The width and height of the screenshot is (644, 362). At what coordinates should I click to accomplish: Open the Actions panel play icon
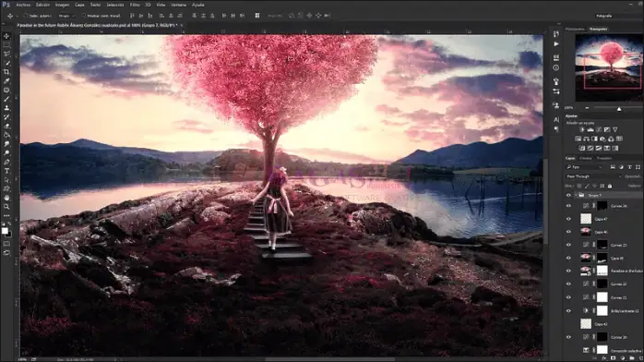tap(556, 44)
